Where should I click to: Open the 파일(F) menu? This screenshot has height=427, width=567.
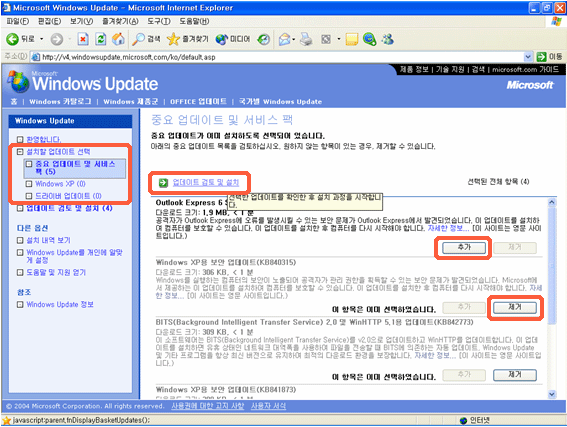point(18,21)
